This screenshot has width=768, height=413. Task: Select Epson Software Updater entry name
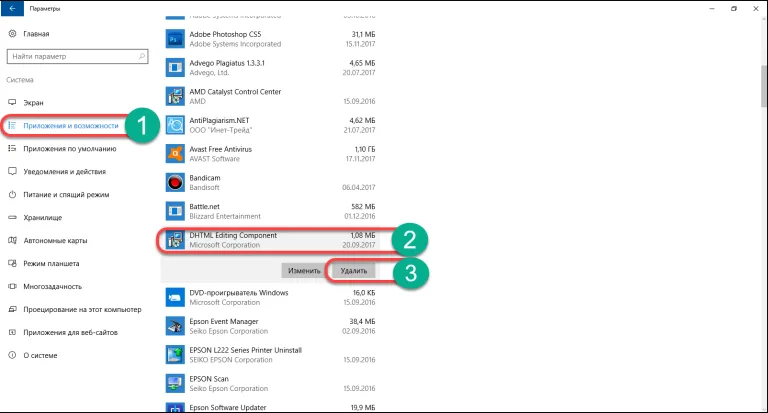pos(228,408)
